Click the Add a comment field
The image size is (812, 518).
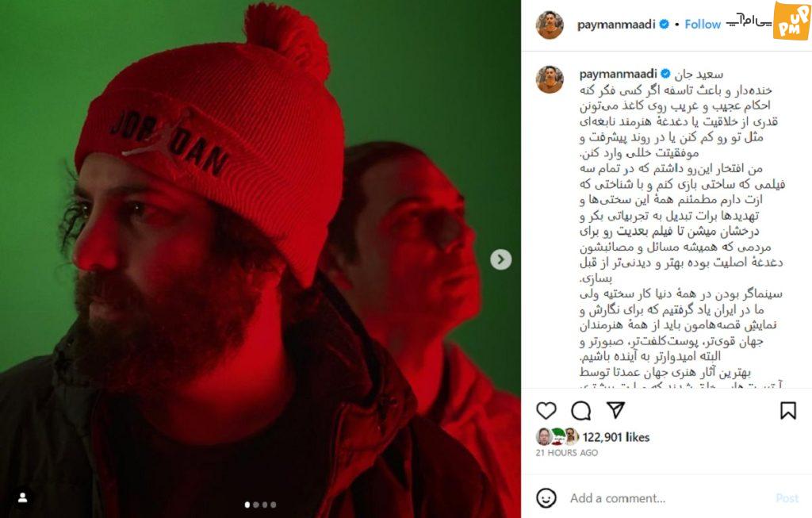668,498
